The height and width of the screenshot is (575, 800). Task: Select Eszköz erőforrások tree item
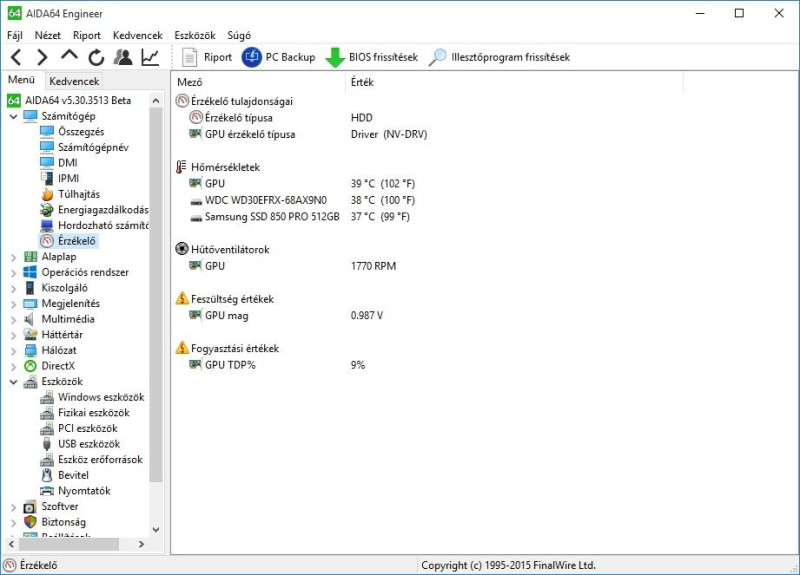tap(100, 460)
